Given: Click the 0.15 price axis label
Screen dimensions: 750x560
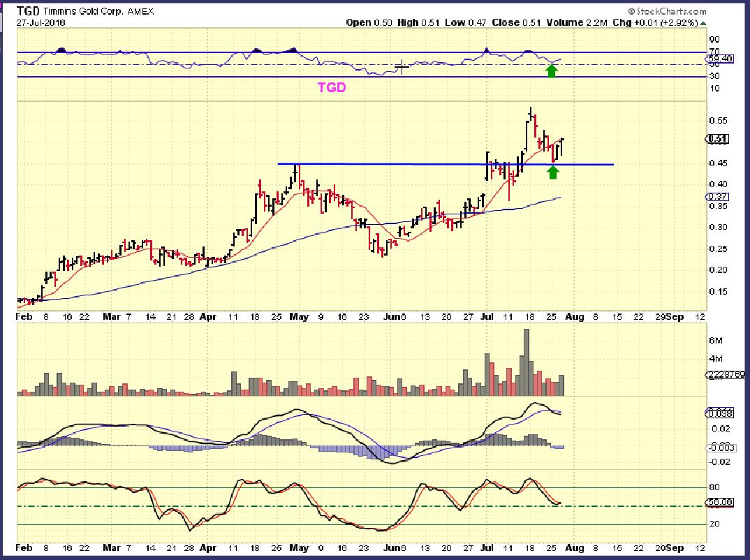Looking at the screenshot, I should 718,291.
